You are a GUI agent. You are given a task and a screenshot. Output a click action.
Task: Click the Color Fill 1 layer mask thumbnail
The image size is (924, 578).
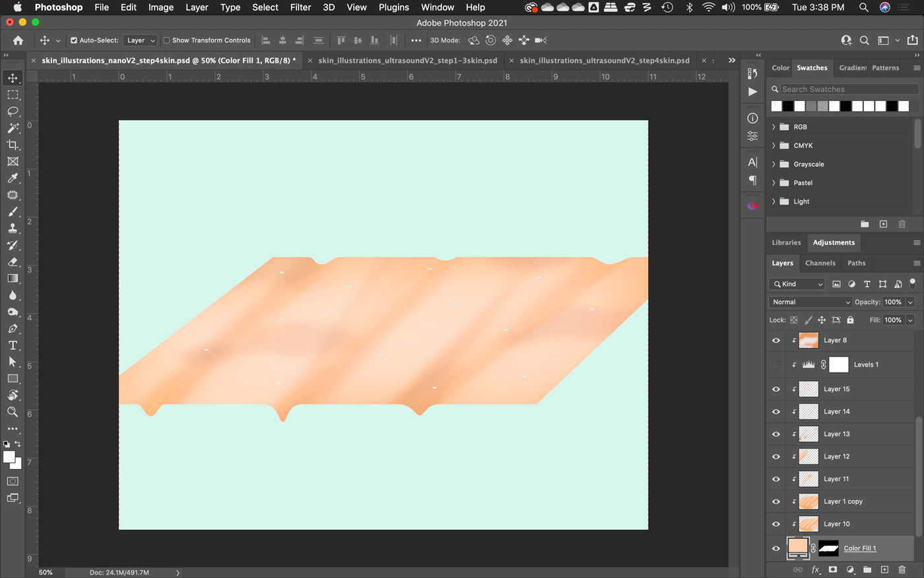(828, 548)
